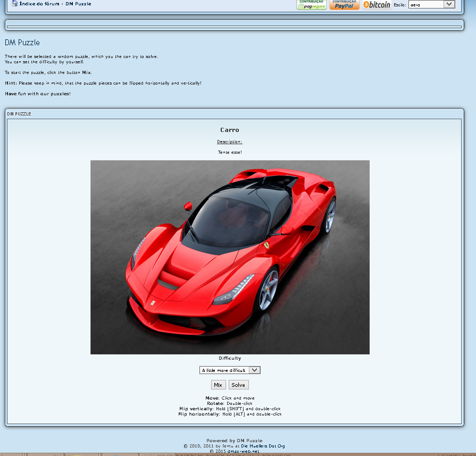Click the DM PUZZLE panel header
476x456 pixels.
click(x=19, y=114)
